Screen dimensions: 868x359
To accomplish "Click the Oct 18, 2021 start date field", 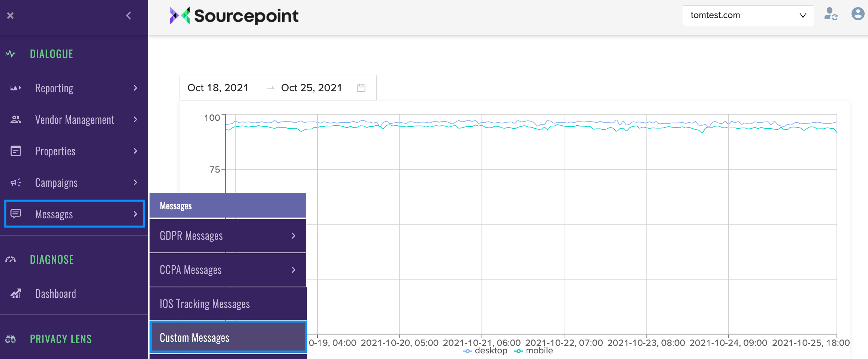I will [x=218, y=88].
